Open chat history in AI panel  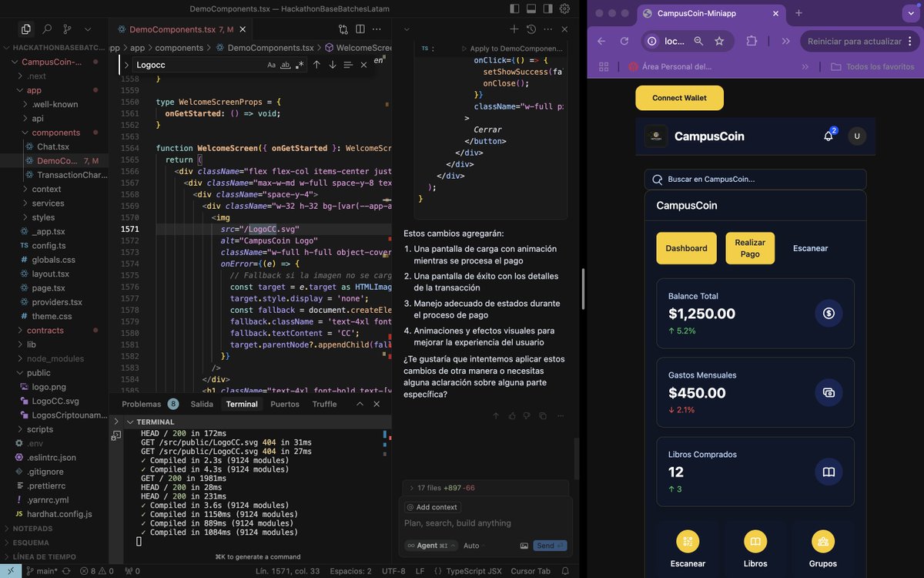531,29
